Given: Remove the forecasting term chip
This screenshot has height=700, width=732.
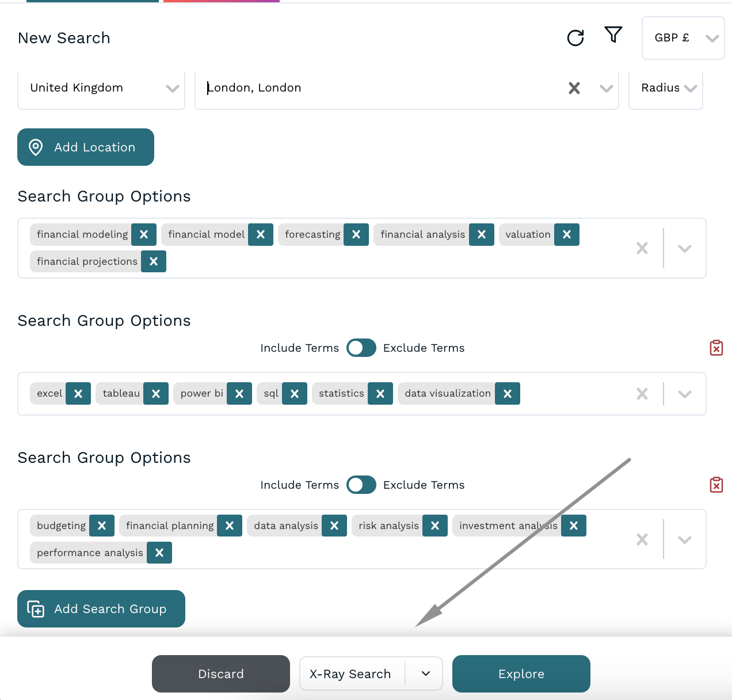Looking at the screenshot, I should [356, 234].
